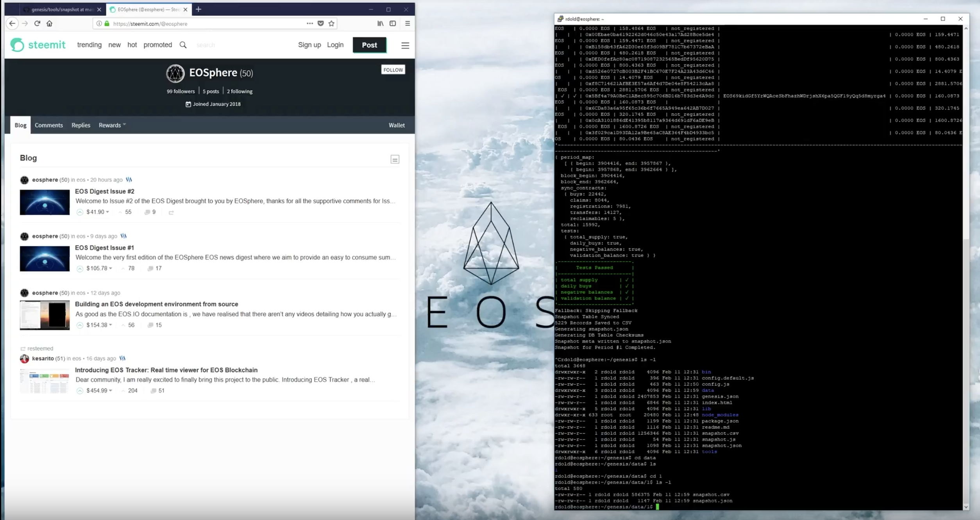Close the EOSphere Steemit tab
This screenshot has height=520, width=980.
coord(185,9)
